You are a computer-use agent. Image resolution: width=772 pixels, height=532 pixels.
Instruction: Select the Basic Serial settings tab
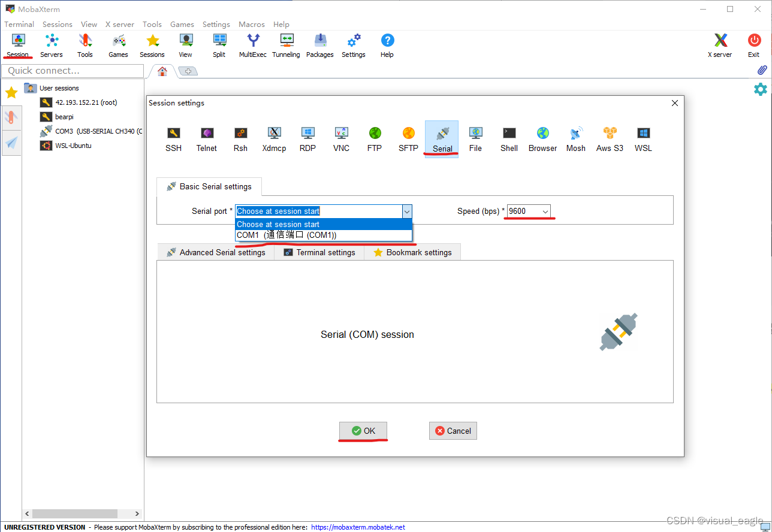(209, 186)
